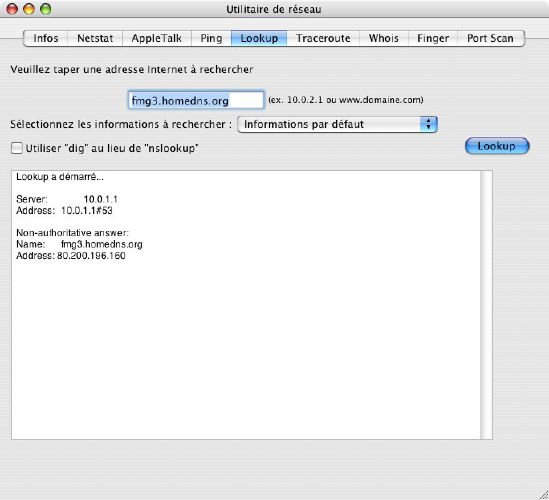
Task: Enable the use "dig" instead of nslookup checkbox
Action: click(x=16, y=148)
